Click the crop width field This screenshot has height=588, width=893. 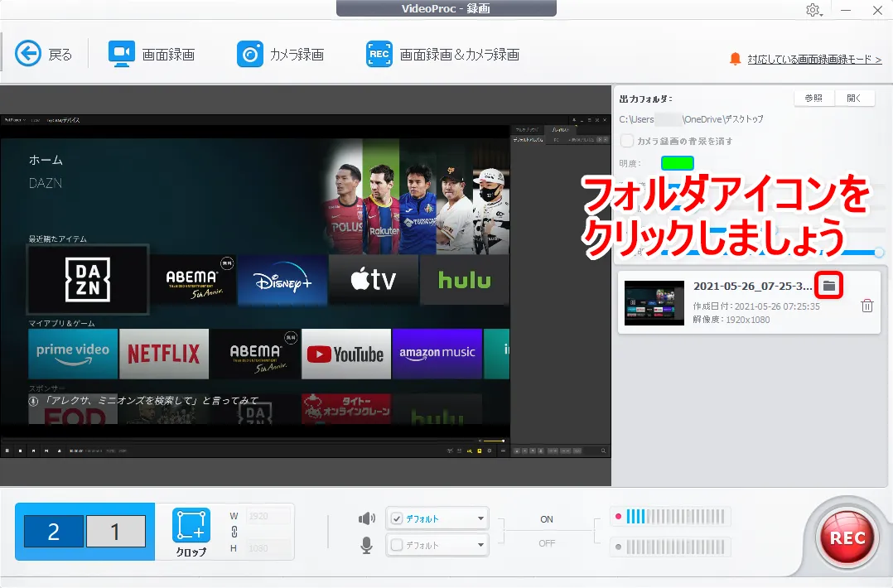tap(268, 516)
